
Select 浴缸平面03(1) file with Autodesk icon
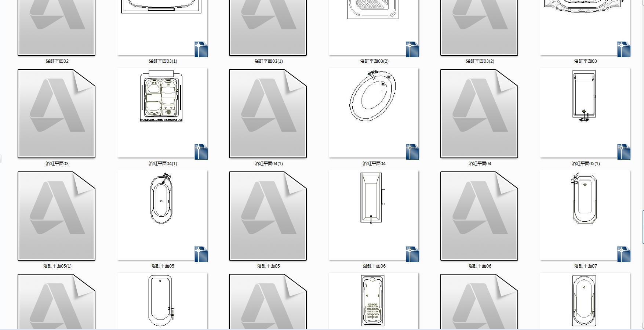click(x=268, y=28)
